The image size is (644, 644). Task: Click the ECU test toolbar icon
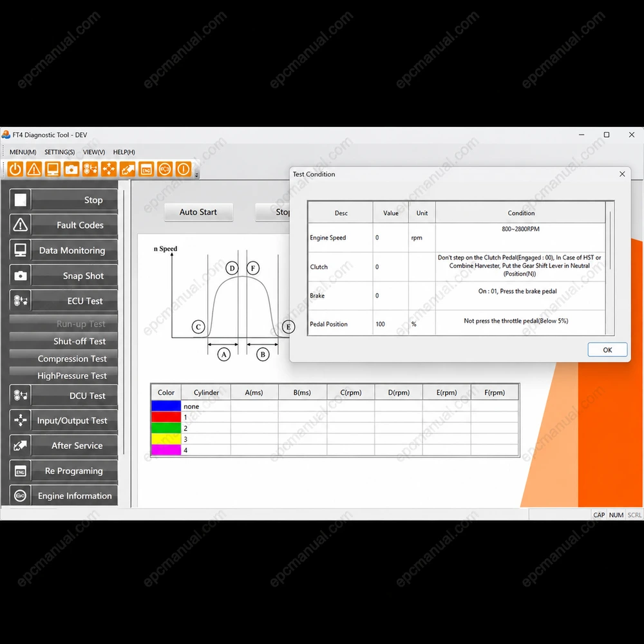[90, 169]
